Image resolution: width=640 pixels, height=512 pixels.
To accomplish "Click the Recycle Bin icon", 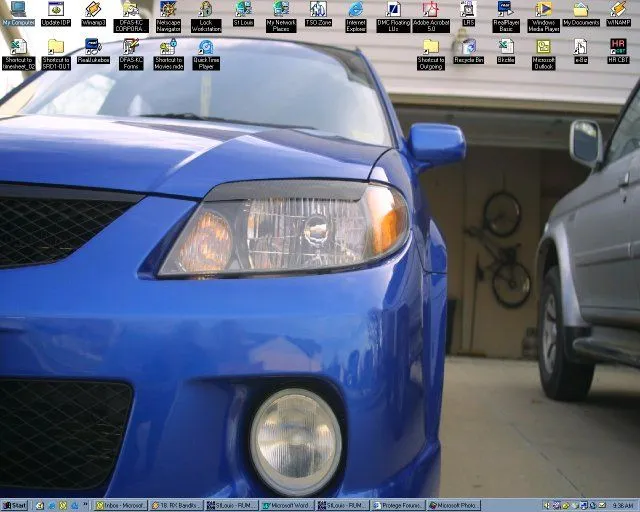I will [468, 47].
